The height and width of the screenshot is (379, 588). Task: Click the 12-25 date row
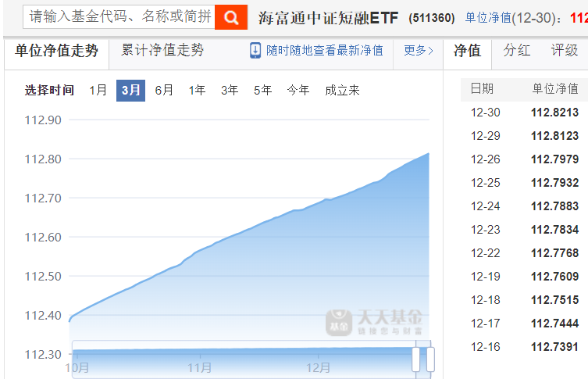click(486, 183)
